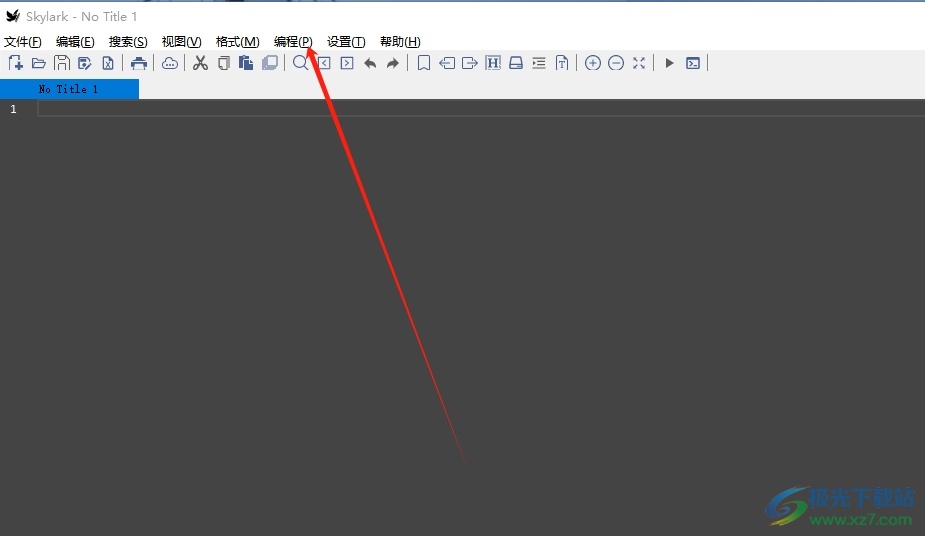Click the find previous left-arrow box icon
Viewport: 925px width, 536px height.
coord(324,63)
